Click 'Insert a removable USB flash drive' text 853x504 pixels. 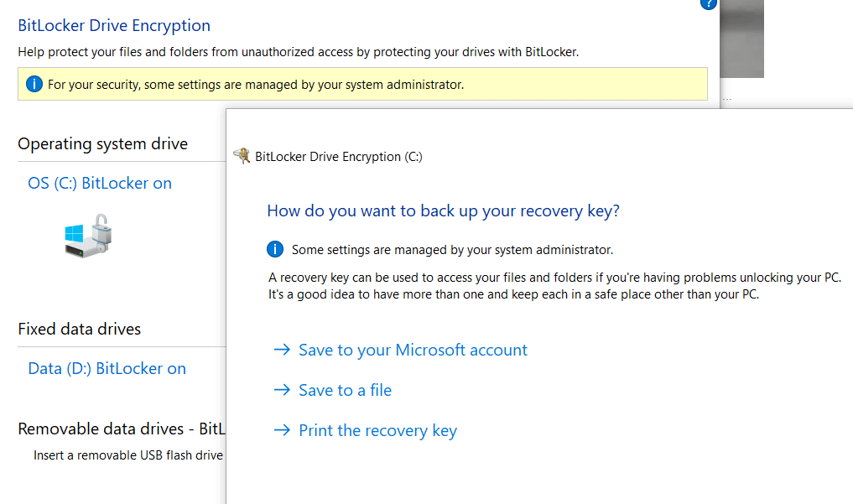tap(128, 455)
